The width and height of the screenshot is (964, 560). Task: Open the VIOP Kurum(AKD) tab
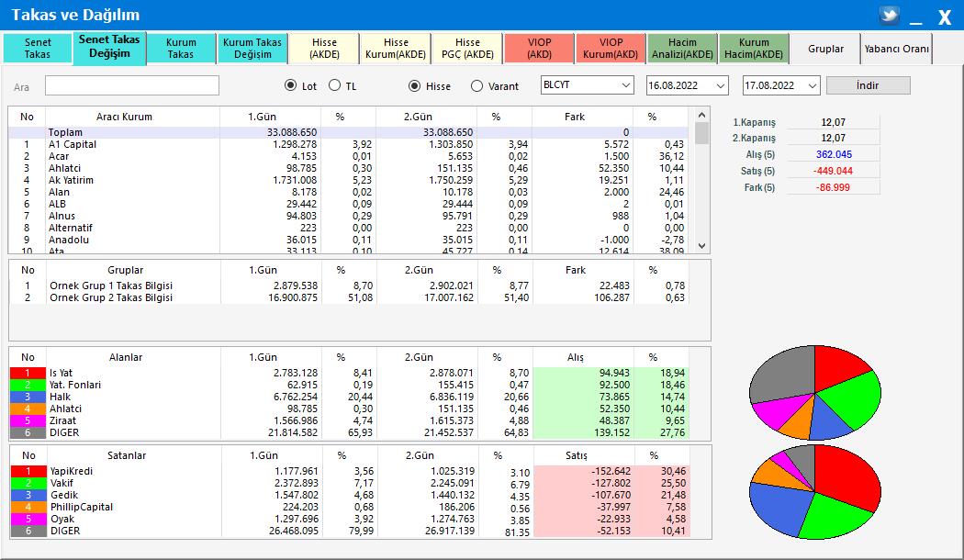point(611,48)
